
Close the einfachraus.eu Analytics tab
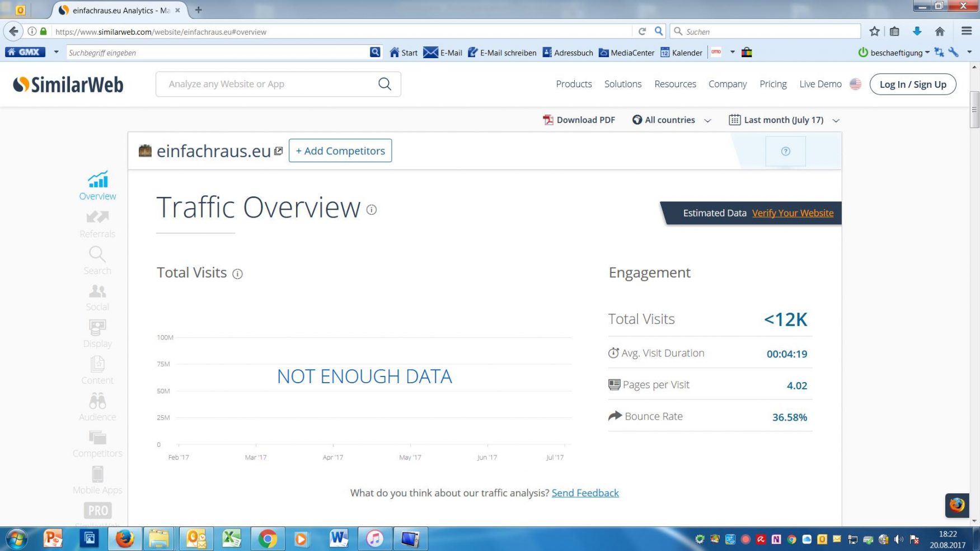pyautogui.click(x=177, y=10)
